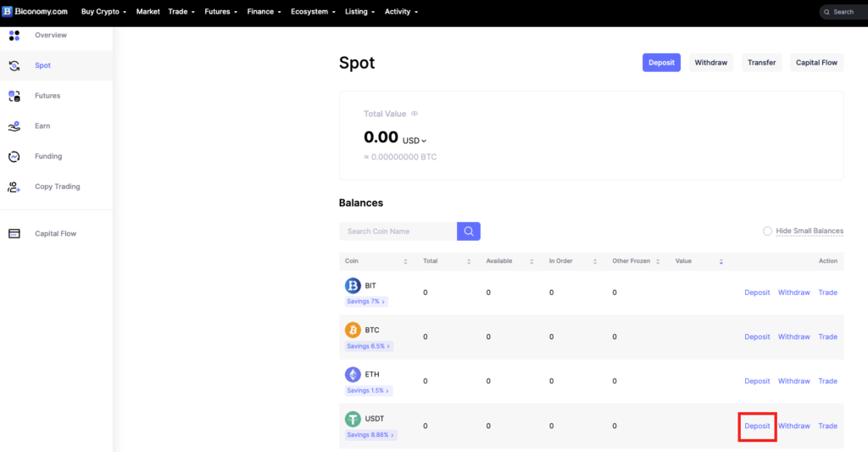Click the top Withdraw button
The height and width of the screenshot is (452, 868).
click(711, 63)
